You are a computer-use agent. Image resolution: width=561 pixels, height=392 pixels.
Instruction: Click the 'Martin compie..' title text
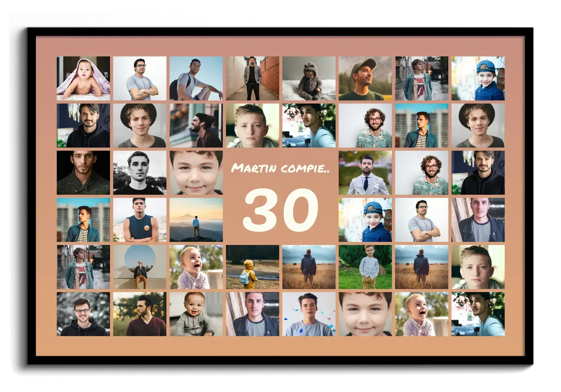pos(280,168)
